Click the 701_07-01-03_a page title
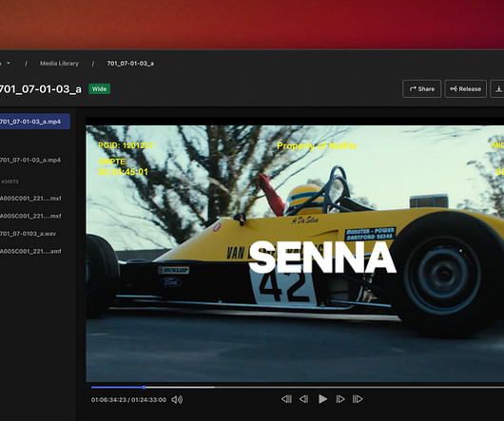 click(40, 89)
